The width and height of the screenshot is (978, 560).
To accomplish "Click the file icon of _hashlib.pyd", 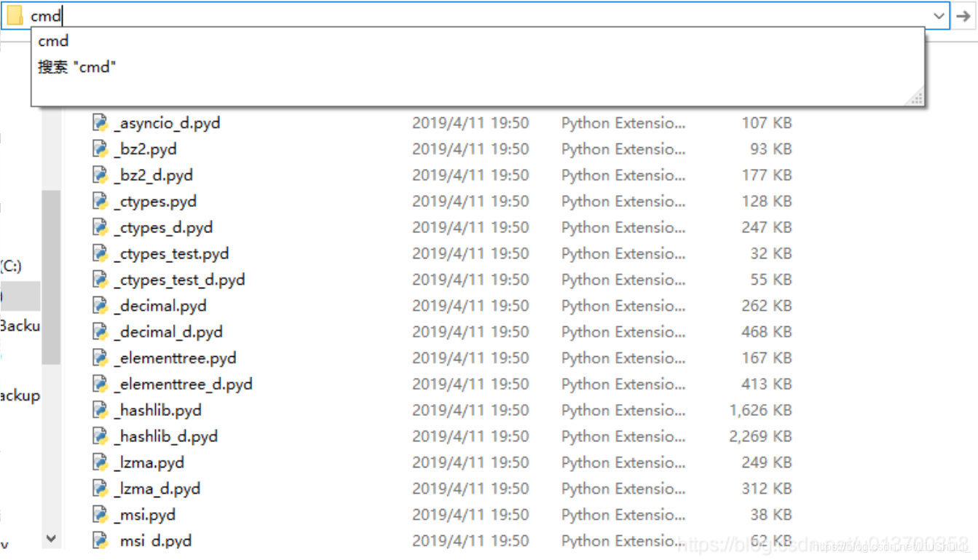I will click(100, 411).
